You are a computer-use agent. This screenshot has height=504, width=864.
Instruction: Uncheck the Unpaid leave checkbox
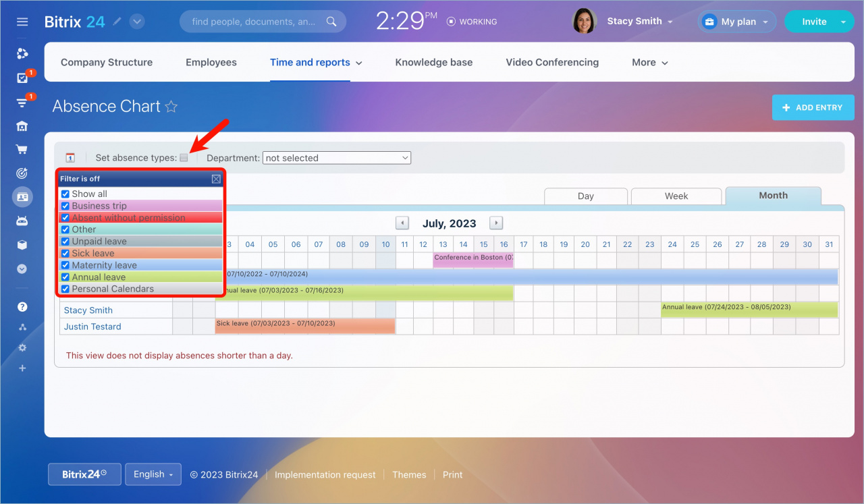pos(65,242)
